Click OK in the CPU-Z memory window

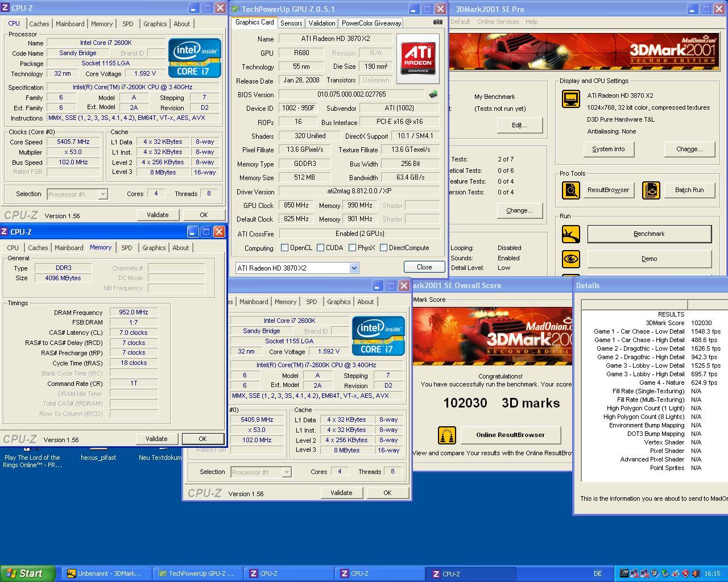tap(202, 439)
